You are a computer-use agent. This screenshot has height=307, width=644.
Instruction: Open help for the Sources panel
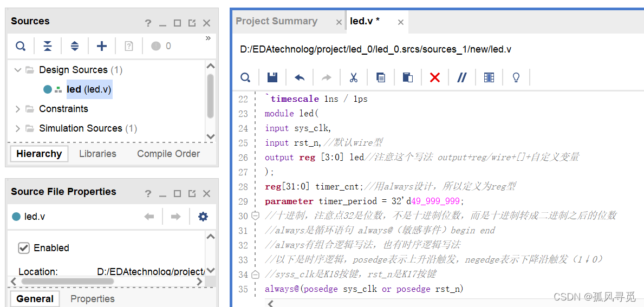coord(148,23)
